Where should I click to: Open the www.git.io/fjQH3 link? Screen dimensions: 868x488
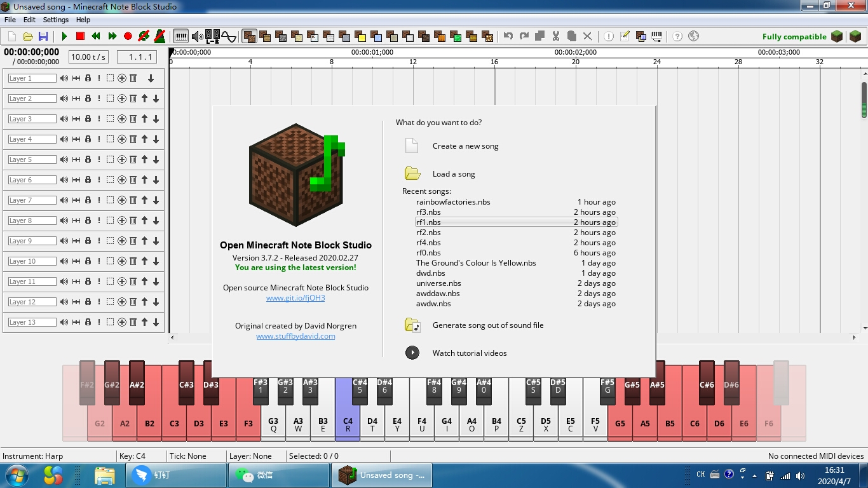[x=295, y=298]
